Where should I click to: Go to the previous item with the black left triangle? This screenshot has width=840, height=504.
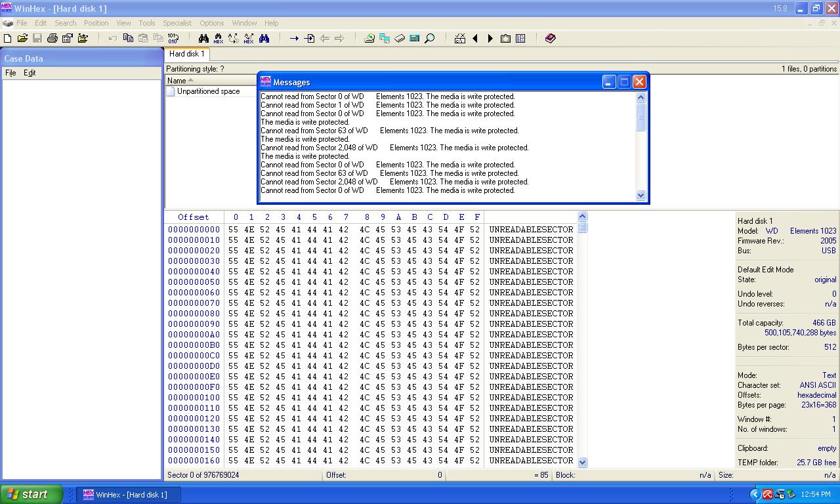[x=475, y=39]
